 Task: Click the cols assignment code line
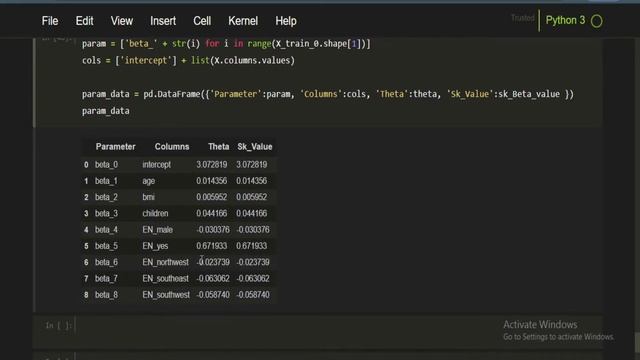(188, 60)
